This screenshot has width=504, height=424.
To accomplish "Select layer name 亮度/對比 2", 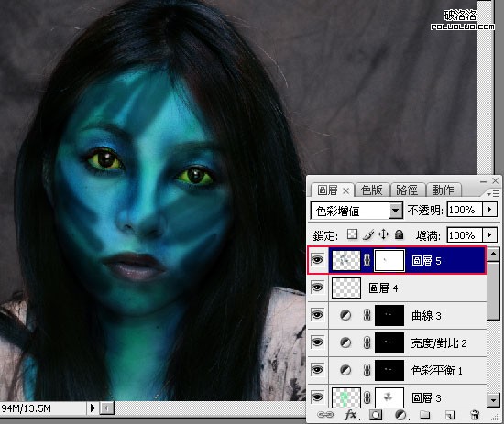I will click(439, 343).
